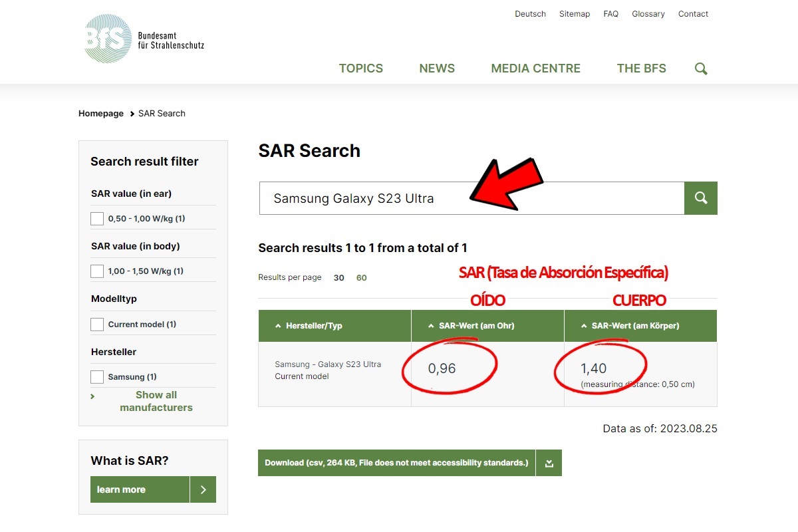Click the BfS Bundesamt für Strahlenschutz logo
This screenshot has height=532, width=798.
(144, 39)
